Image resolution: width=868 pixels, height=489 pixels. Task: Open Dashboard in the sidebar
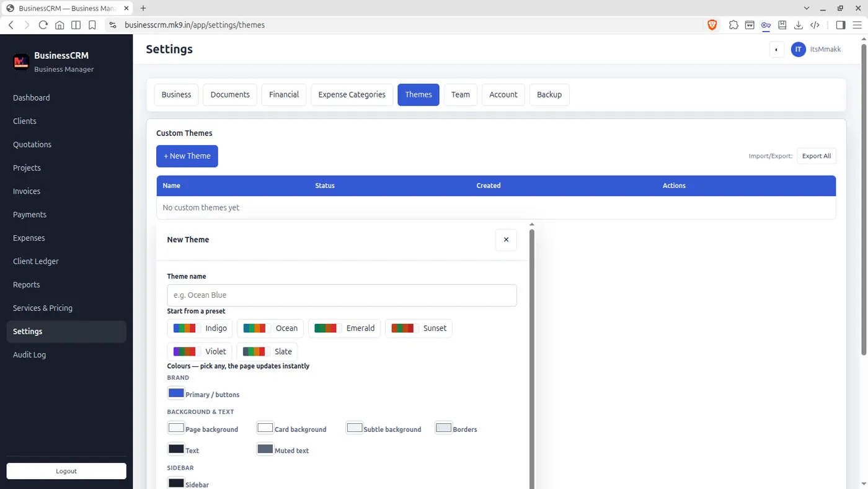[66, 97]
